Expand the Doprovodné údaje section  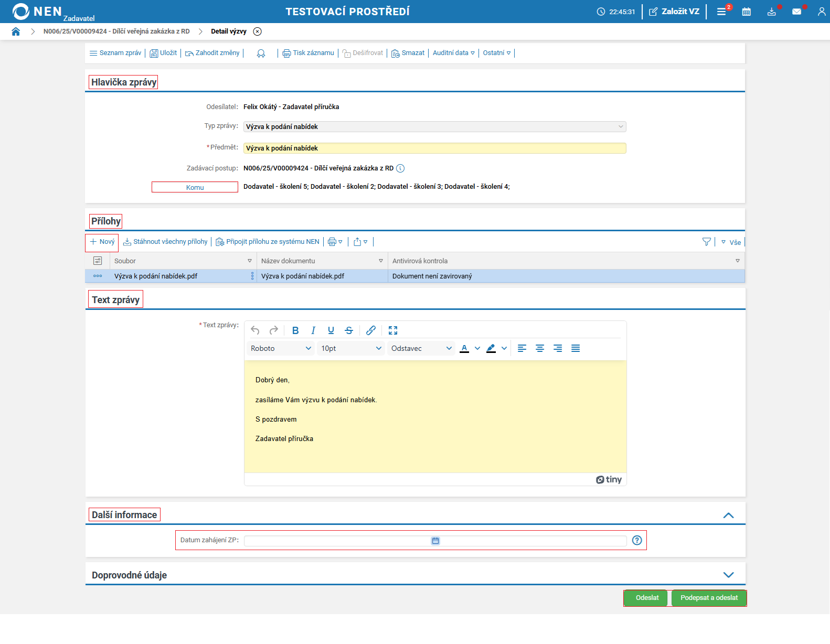point(728,575)
